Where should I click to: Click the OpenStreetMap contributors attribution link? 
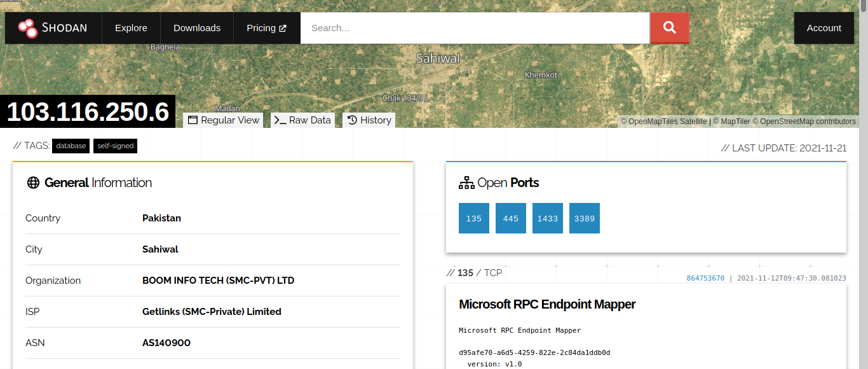808,122
